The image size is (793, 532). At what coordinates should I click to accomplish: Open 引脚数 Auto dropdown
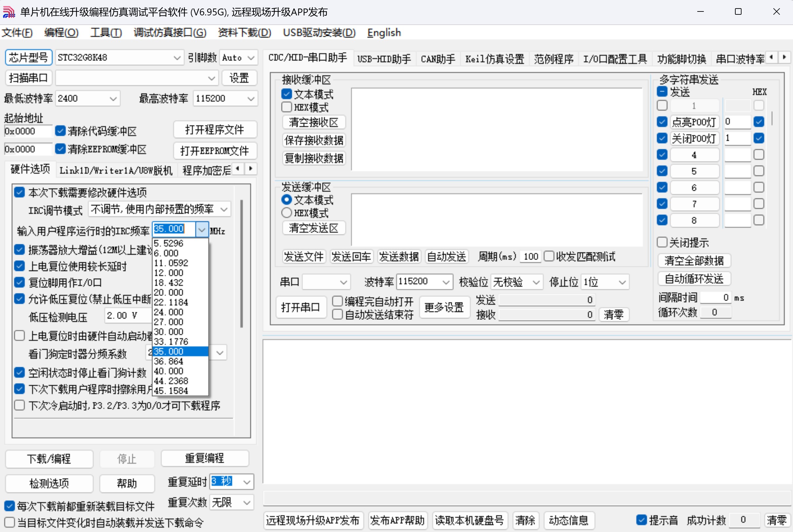point(251,58)
